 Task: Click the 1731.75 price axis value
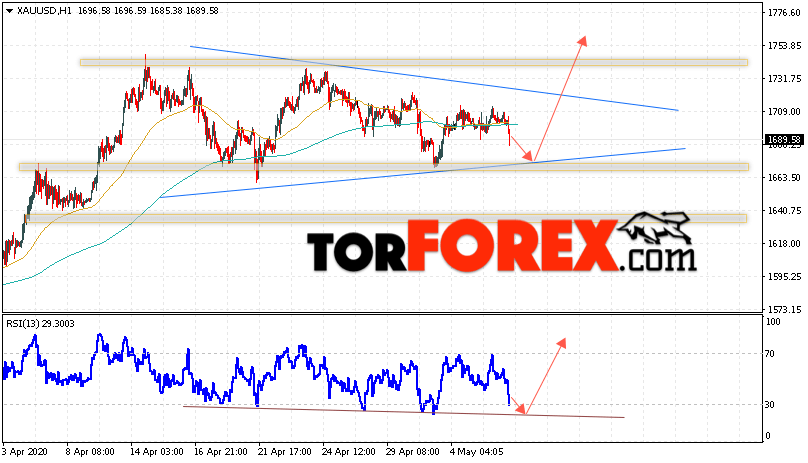784,79
